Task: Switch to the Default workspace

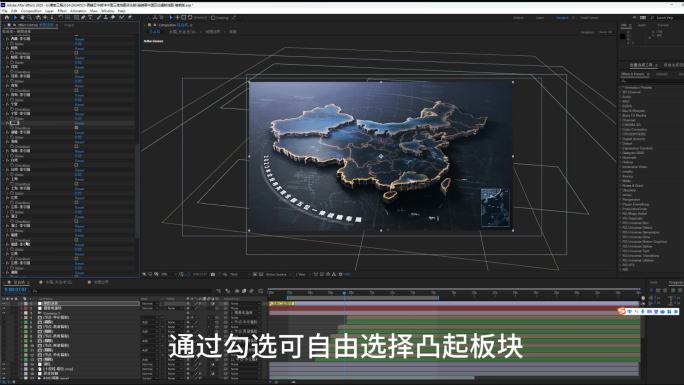Action: click(x=519, y=18)
